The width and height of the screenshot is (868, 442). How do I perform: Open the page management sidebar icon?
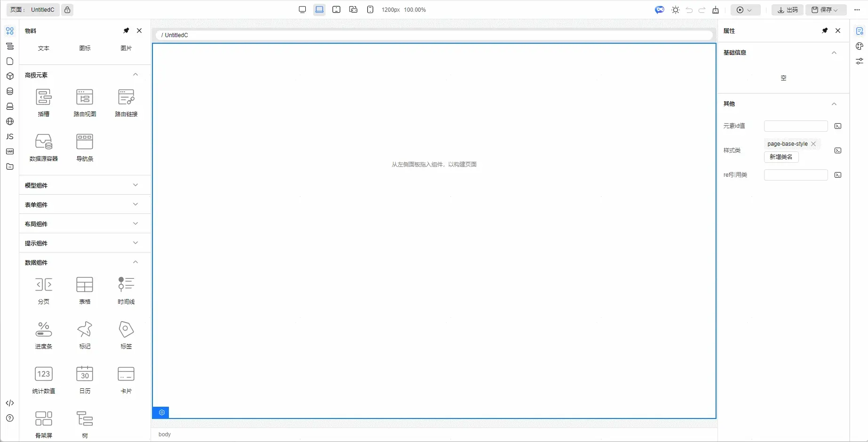(10, 61)
